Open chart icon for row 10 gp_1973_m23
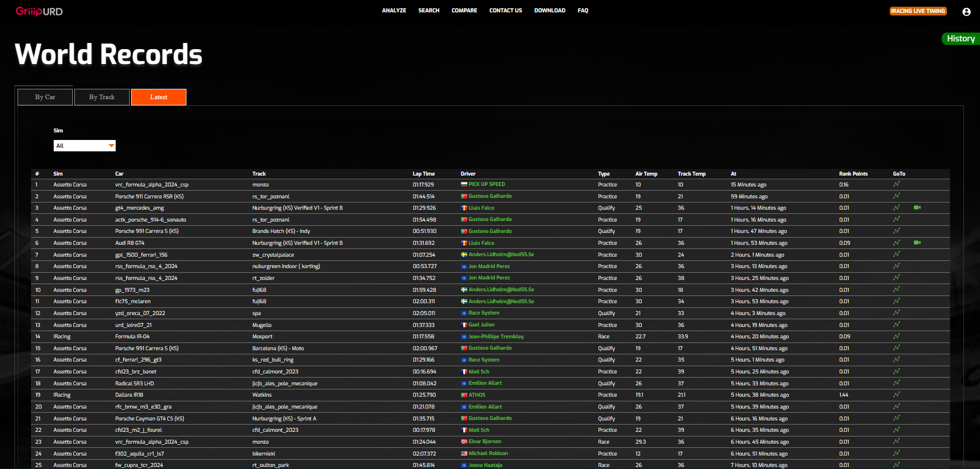Viewport: 980px width, 469px height. [896, 289]
